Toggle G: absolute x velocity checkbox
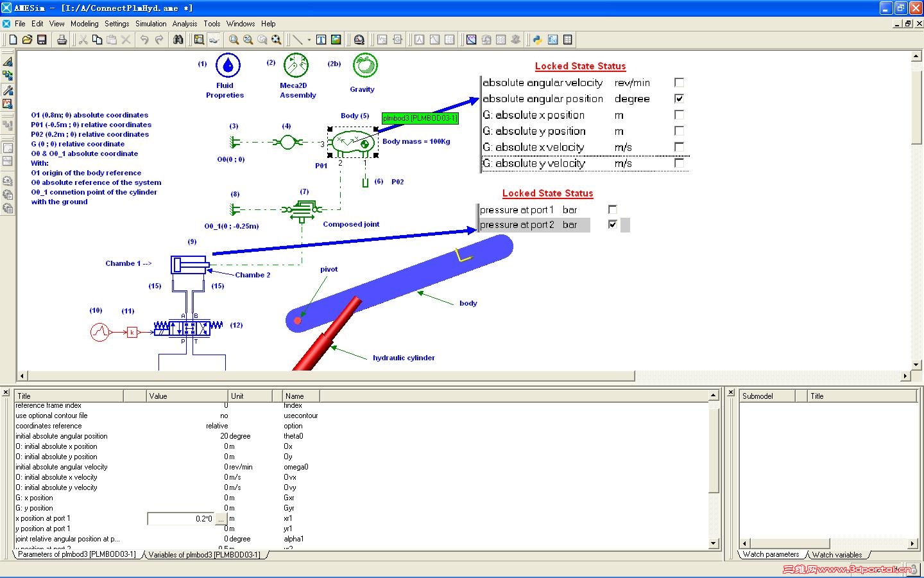 click(x=679, y=147)
